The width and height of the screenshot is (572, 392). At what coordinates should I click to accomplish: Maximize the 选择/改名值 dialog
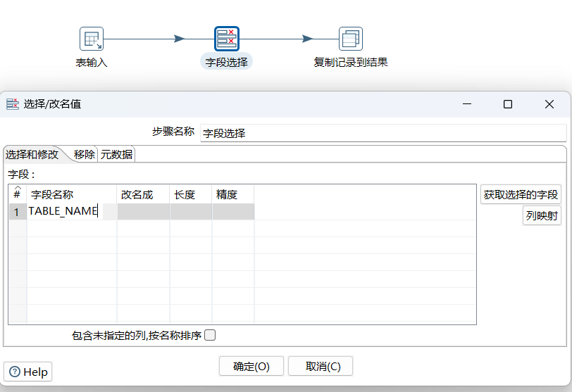(508, 104)
